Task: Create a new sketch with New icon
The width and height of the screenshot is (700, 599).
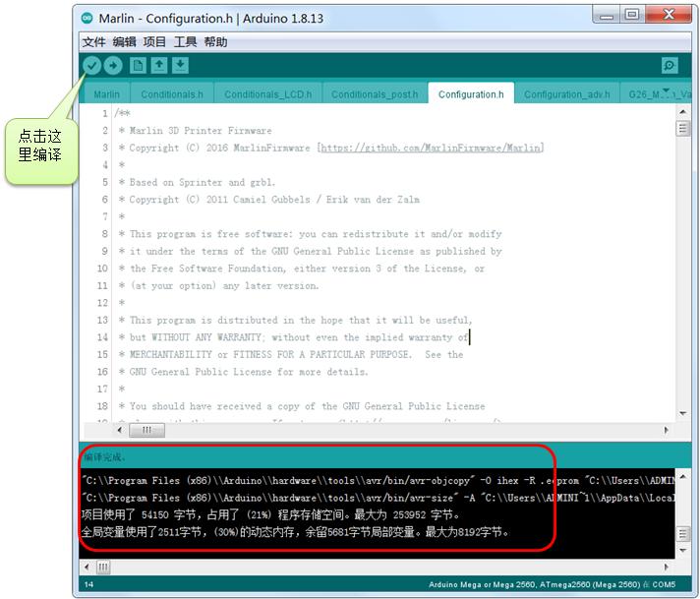Action: [138, 65]
